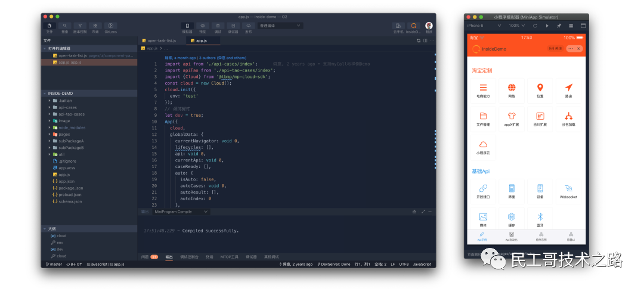Click the user avatar in the toolbar
This screenshot has height=289, width=644.
tap(429, 26)
